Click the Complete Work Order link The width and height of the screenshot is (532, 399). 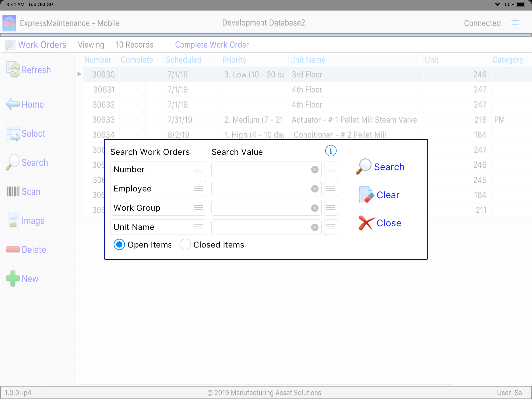click(212, 45)
